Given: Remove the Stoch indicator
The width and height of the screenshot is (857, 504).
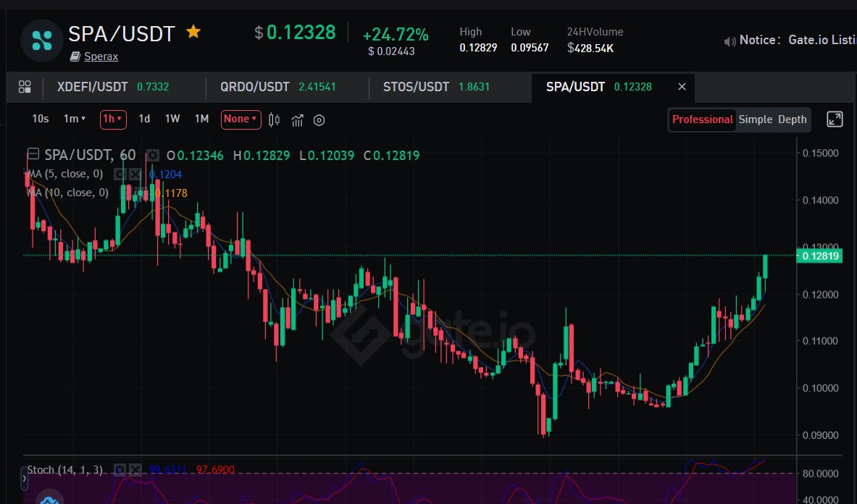Looking at the screenshot, I should pyautogui.click(x=135, y=469).
